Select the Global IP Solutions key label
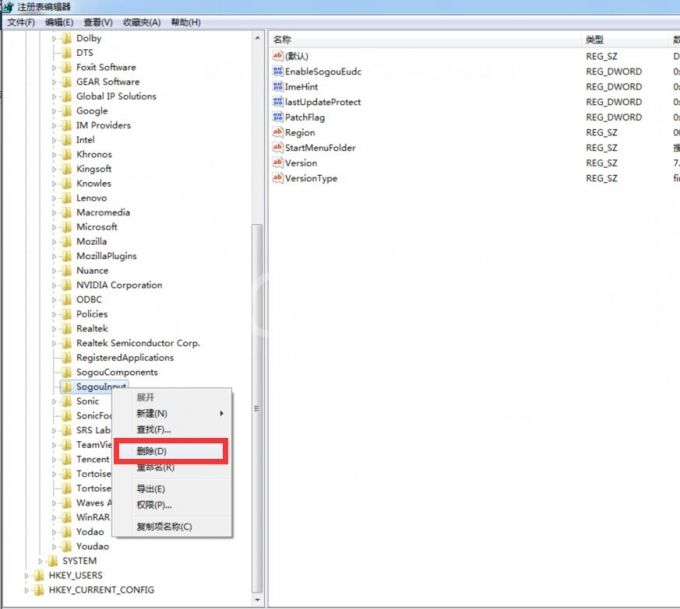Image resolution: width=680 pixels, height=609 pixels. coord(116,96)
